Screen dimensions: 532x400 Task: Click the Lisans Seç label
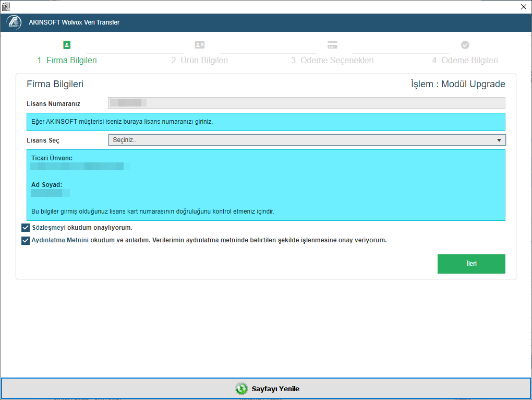coord(43,140)
